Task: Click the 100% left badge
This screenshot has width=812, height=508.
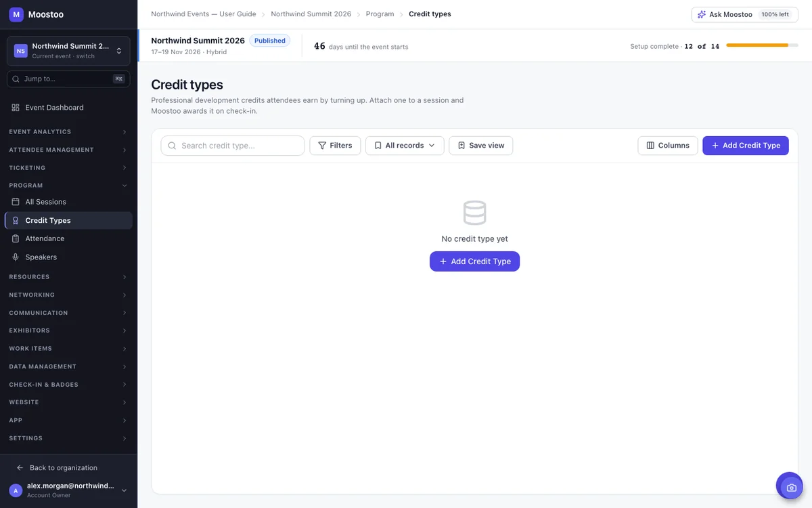Action: (775, 14)
